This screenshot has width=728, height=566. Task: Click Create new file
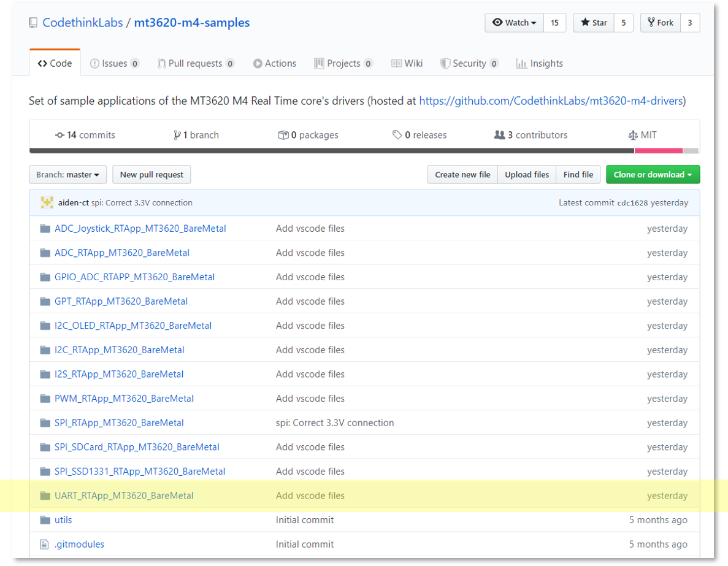462,175
